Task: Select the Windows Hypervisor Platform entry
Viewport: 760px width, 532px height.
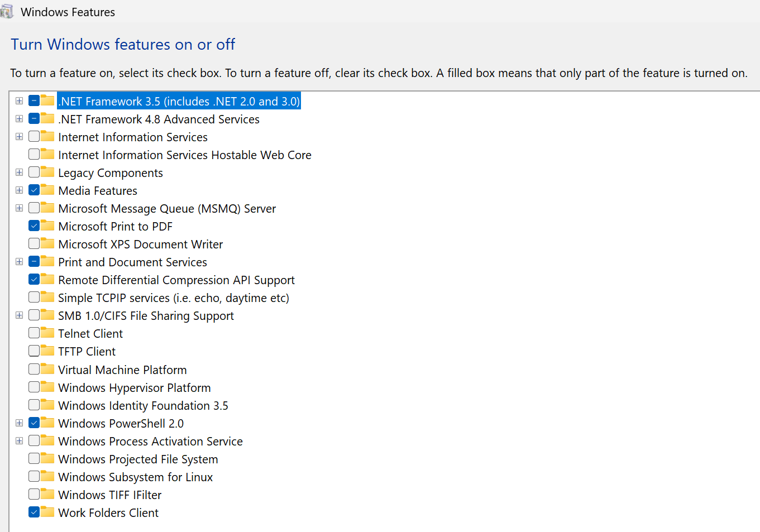Action: coord(134,387)
